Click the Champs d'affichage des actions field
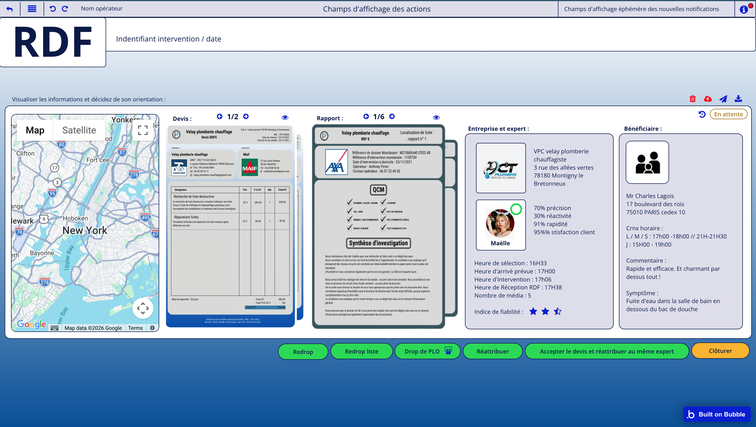 (x=377, y=9)
